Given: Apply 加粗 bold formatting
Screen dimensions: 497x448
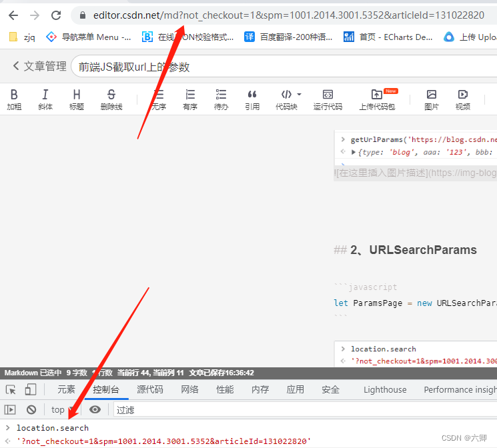Looking at the screenshot, I should (x=14, y=99).
